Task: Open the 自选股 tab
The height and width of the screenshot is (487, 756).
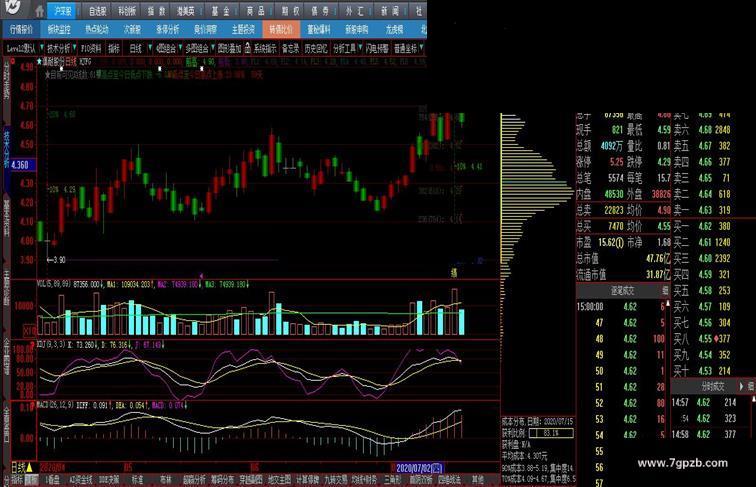Action: [x=98, y=11]
